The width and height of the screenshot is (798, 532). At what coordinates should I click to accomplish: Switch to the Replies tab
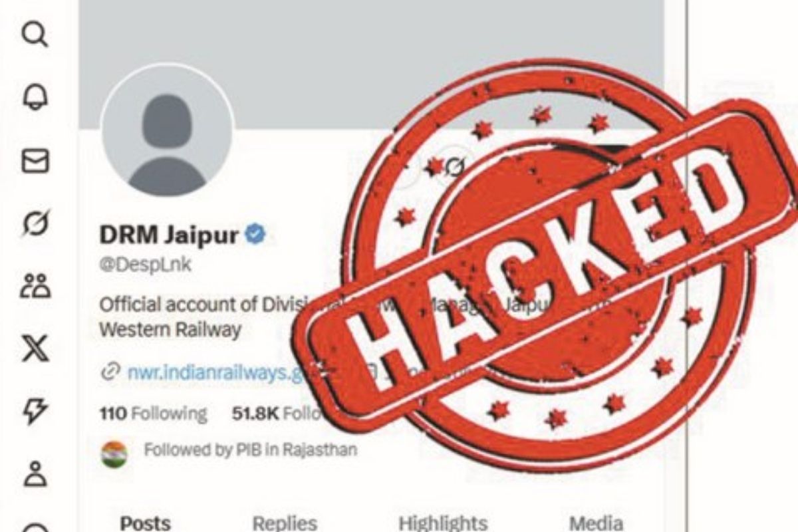[285, 523]
